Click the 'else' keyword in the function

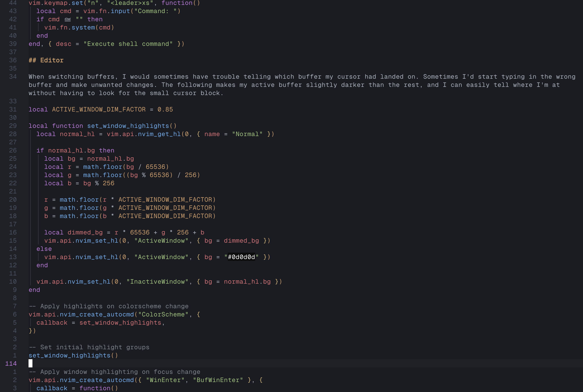point(44,249)
